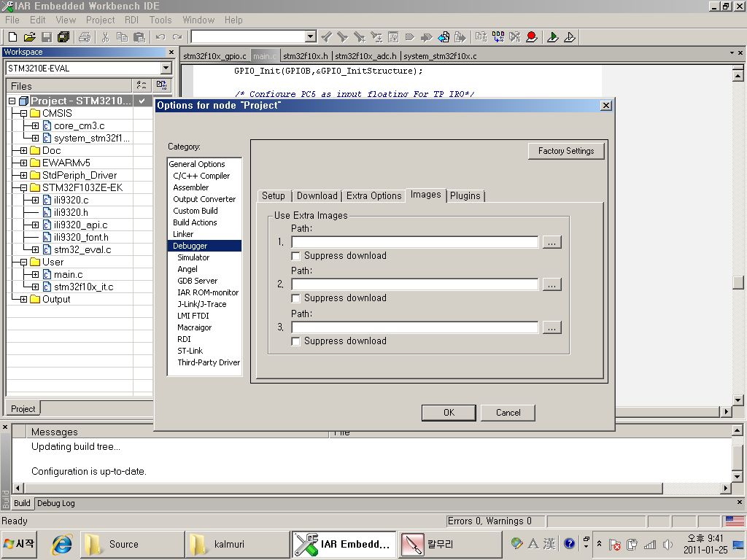Open Internet Explorer from the taskbar
Viewport: 747px width, 560px height.
pyautogui.click(x=62, y=544)
